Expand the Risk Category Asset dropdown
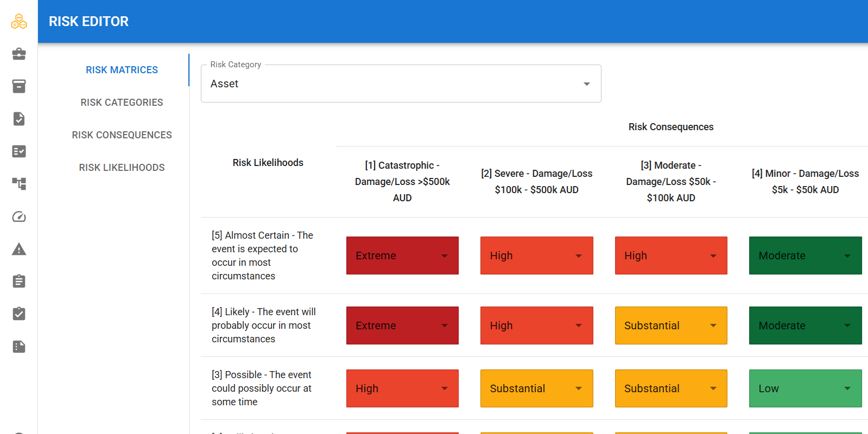 pos(401,84)
